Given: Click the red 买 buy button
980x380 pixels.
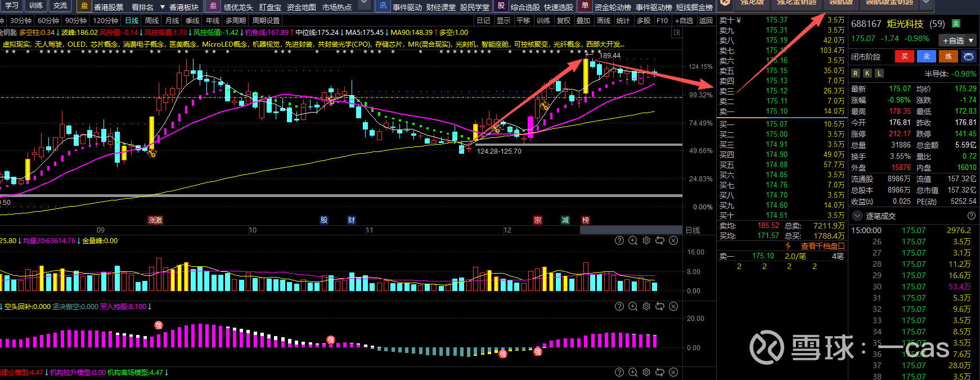Looking at the screenshot, I should (x=905, y=56).
